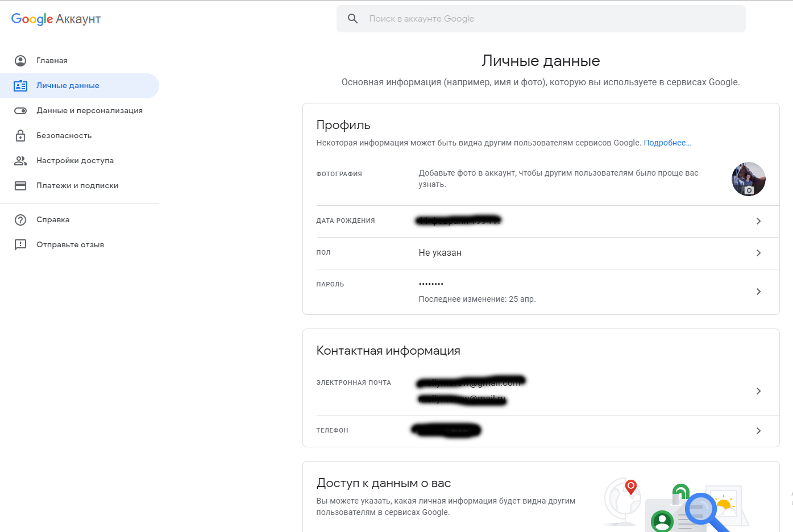Click the Справка question mark icon
The height and width of the screenshot is (532, 793).
pyautogui.click(x=20, y=220)
